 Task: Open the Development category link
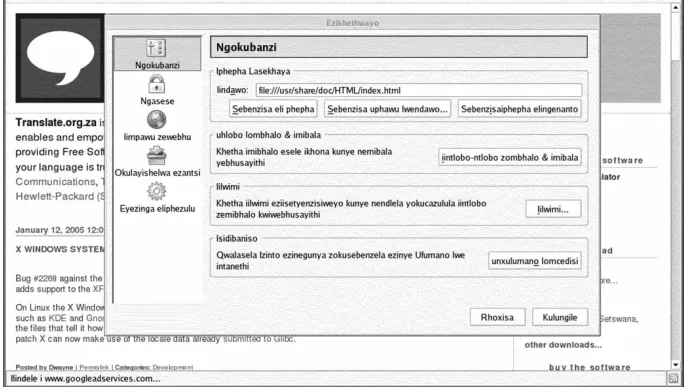pyautogui.click(x=173, y=367)
